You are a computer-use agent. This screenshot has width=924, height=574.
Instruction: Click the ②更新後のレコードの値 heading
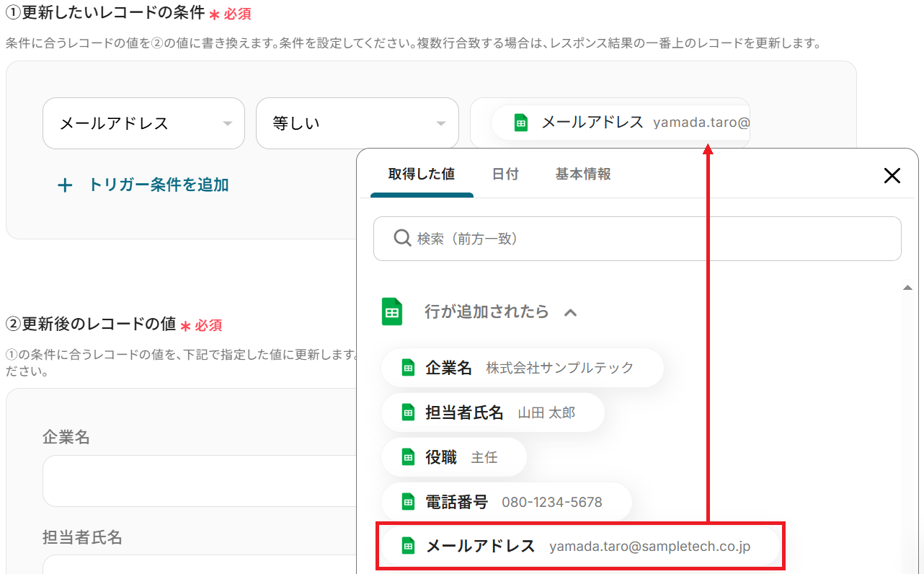[91, 324]
